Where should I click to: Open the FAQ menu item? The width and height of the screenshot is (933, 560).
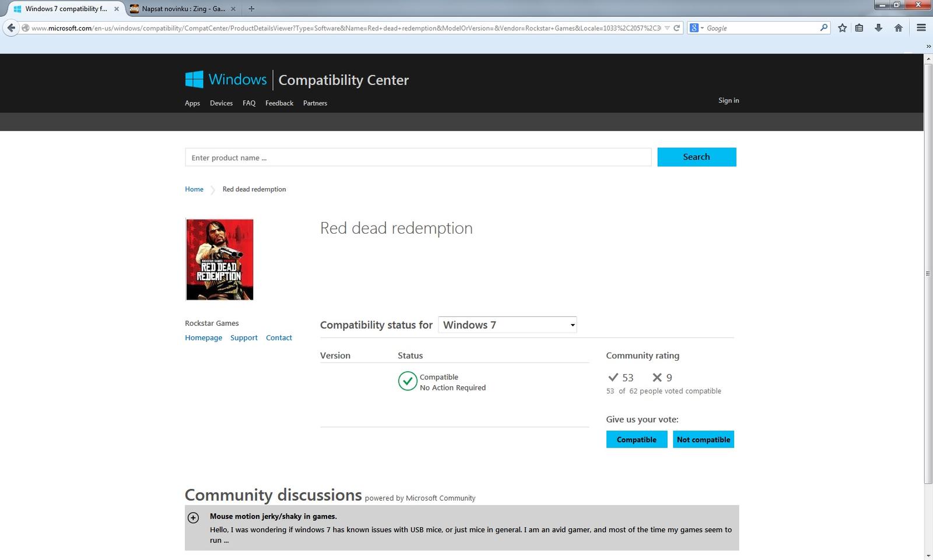pos(249,103)
